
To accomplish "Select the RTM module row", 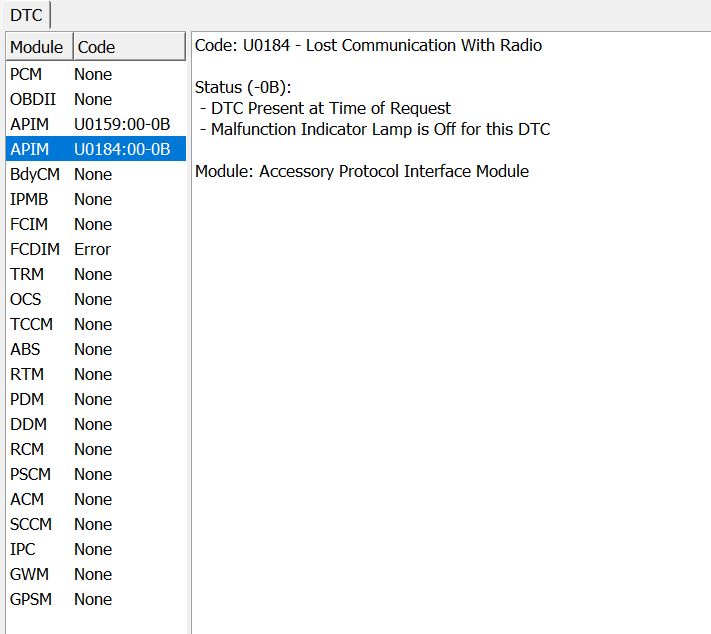I will (x=96, y=374).
